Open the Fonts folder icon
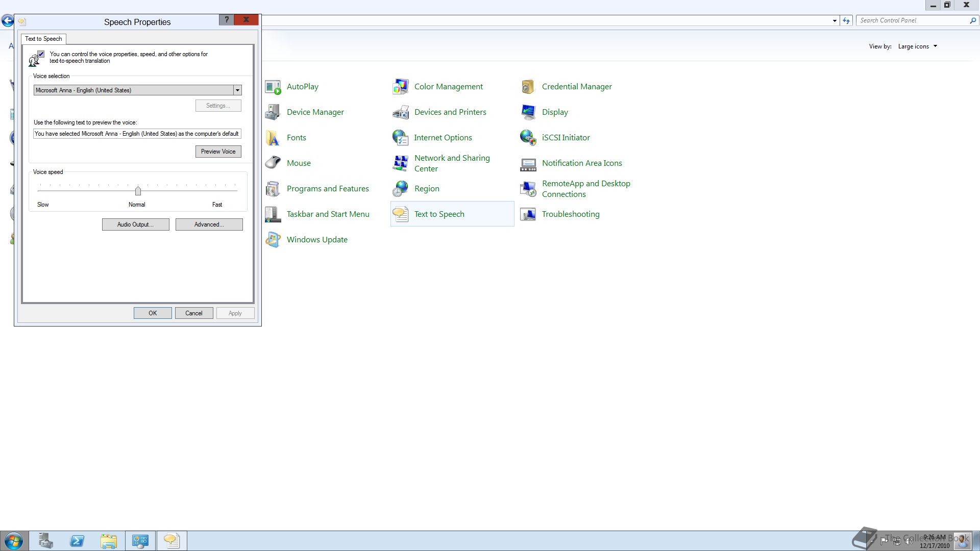 [x=273, y=138]
